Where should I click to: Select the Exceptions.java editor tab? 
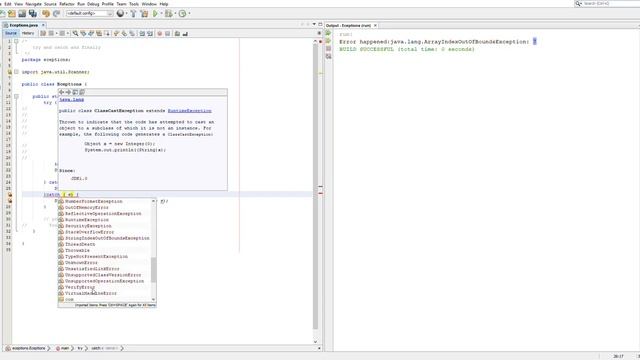click(x=24, y=25)
